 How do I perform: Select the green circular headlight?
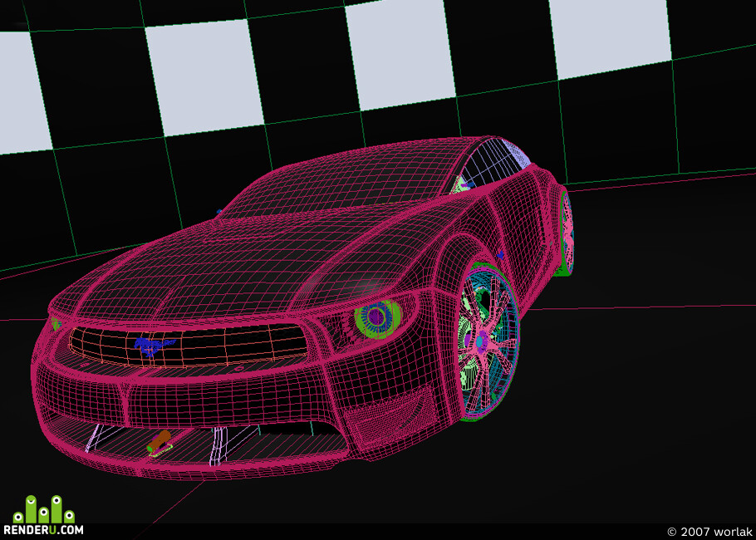[377, 317]
